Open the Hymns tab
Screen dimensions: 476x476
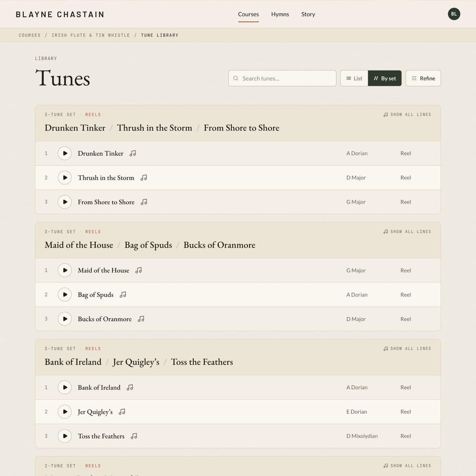click(280, 14)
